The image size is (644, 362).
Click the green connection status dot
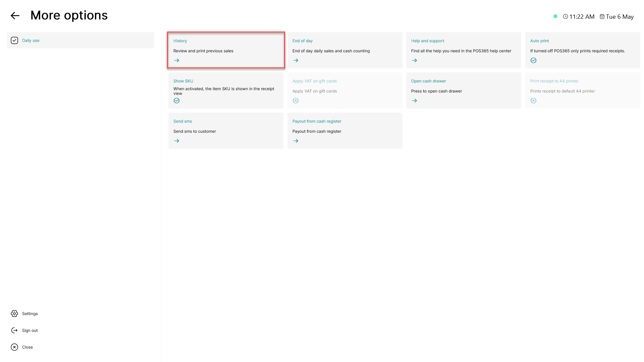(555, 16)
